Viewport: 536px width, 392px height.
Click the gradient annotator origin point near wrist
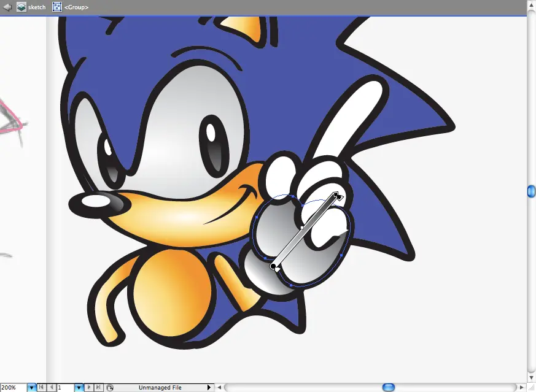(x=273, y=266)
